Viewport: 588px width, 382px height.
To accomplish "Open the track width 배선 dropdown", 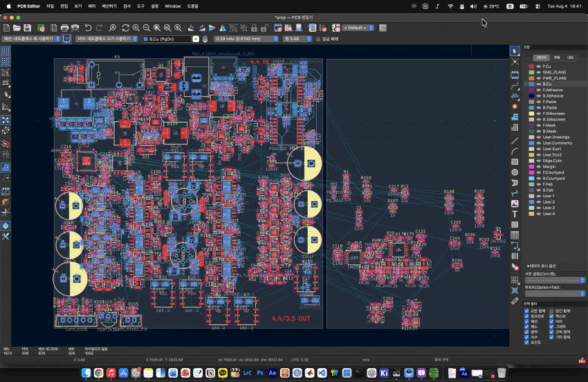I will (32, 39).
